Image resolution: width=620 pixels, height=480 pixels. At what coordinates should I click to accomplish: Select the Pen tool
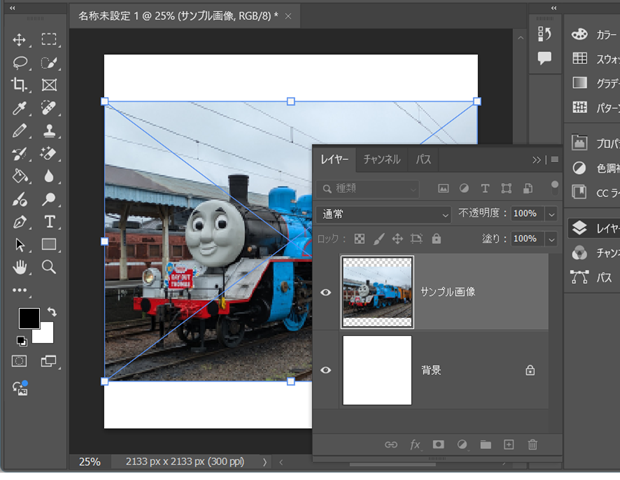point(19,222)
